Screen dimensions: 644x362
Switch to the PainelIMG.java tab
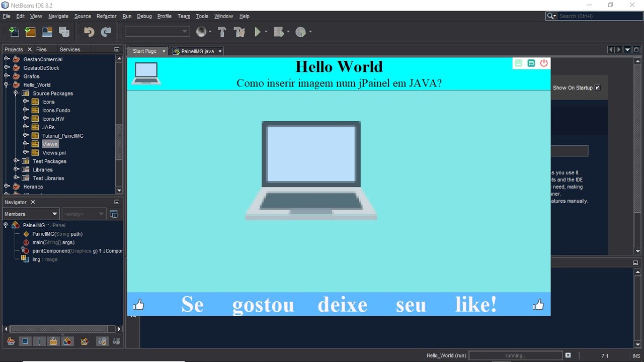coord(197,51)
